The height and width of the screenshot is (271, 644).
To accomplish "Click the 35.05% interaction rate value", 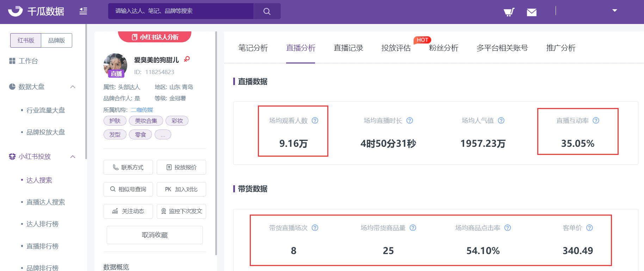I will click(x=578, y=144).
